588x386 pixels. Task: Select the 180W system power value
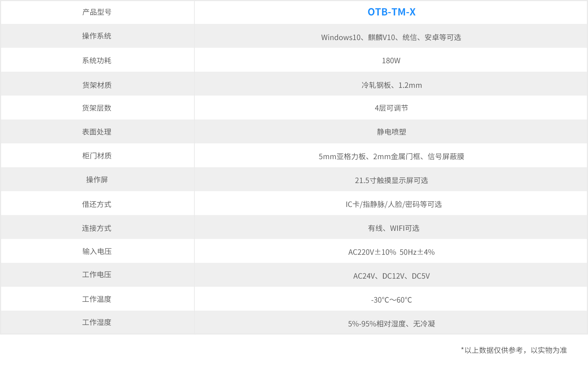pos(391,61)
